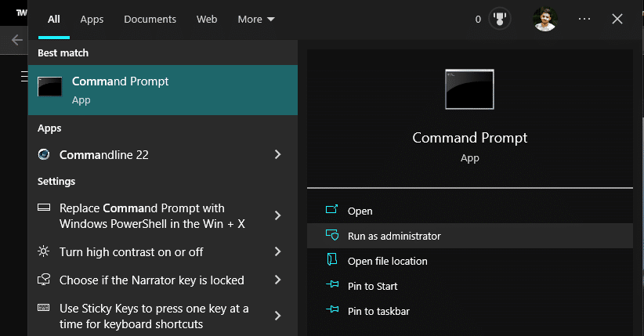Open Command Prompt from preview actions
Screen dimensions: 644x336
(x=470, y=211)
